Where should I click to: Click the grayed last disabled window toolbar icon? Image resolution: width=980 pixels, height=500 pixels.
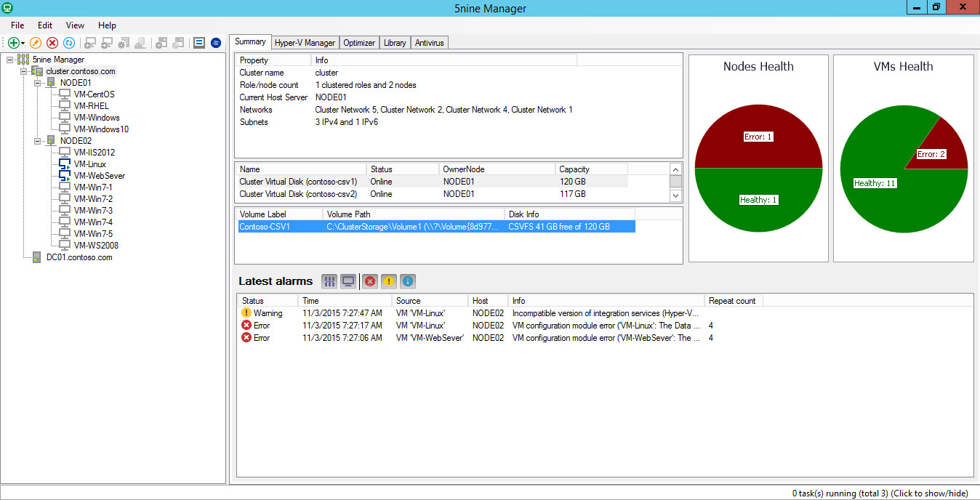(x=178, y=43)
